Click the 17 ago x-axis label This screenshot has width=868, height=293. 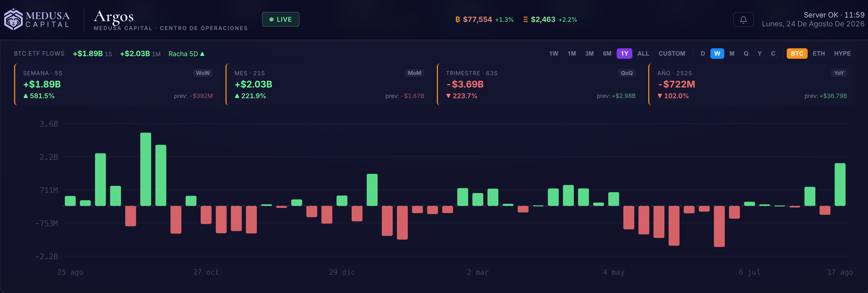coord(840,272)
